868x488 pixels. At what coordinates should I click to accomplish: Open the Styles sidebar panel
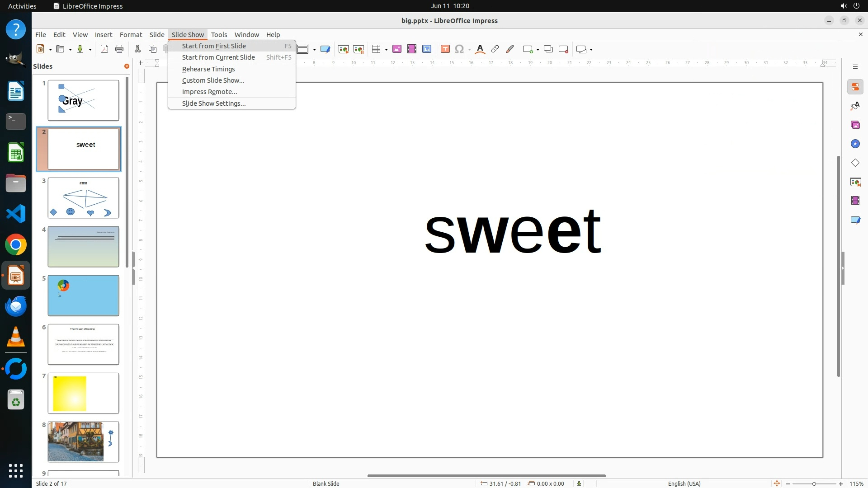855,106
